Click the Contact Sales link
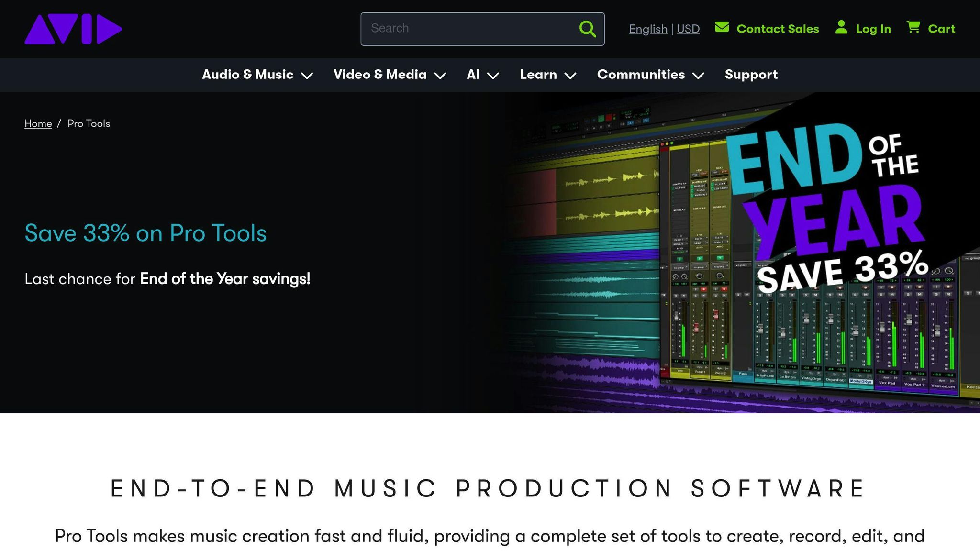Image resolution: width=980 pixels, height=551 pixels. point(778,29)
